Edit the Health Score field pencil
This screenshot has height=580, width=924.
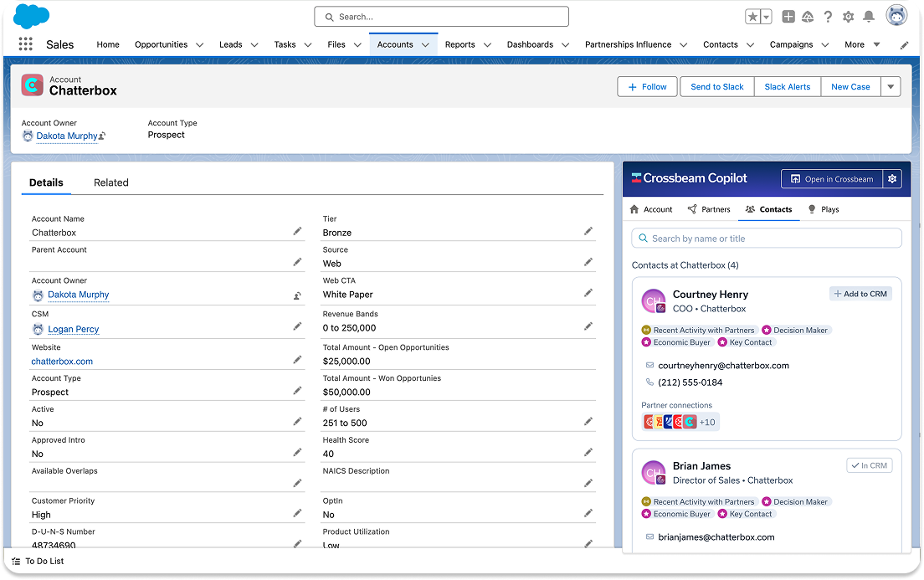[x=588, y=452]
